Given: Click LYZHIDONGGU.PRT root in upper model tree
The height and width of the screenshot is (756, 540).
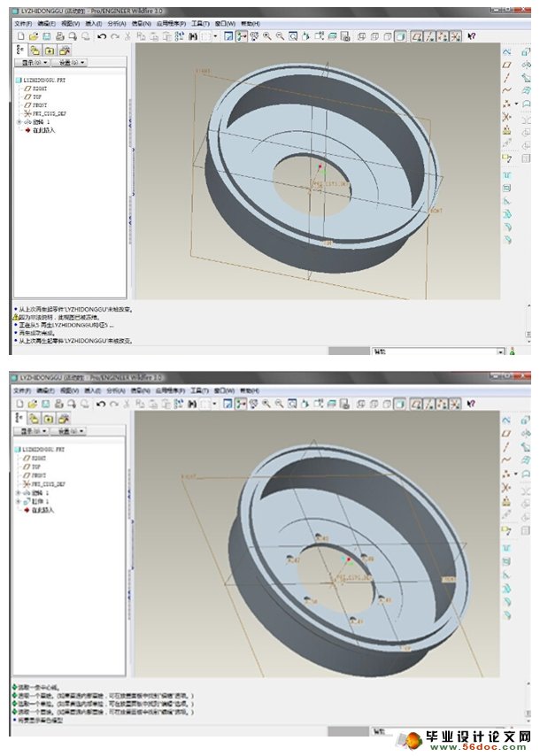Looking at the screenshot, I should point(40,81).
